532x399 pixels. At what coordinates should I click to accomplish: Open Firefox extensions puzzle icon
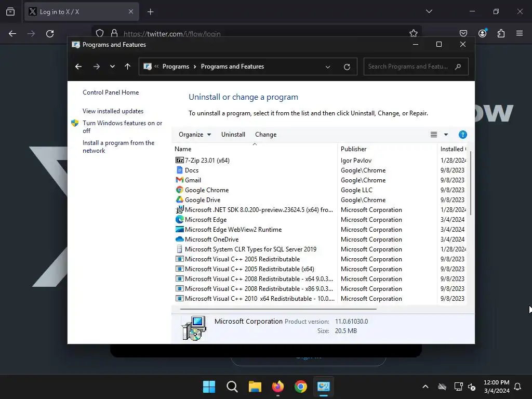(x=501, y=33)
